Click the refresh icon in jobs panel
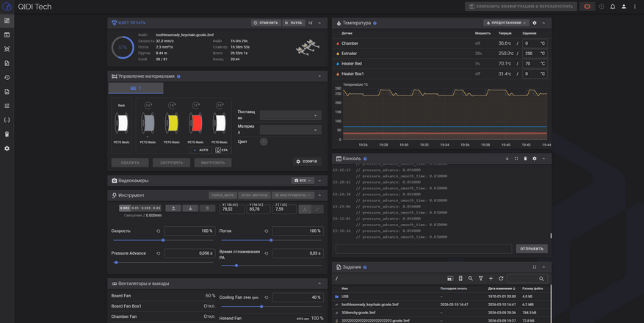 pos(502,279)
